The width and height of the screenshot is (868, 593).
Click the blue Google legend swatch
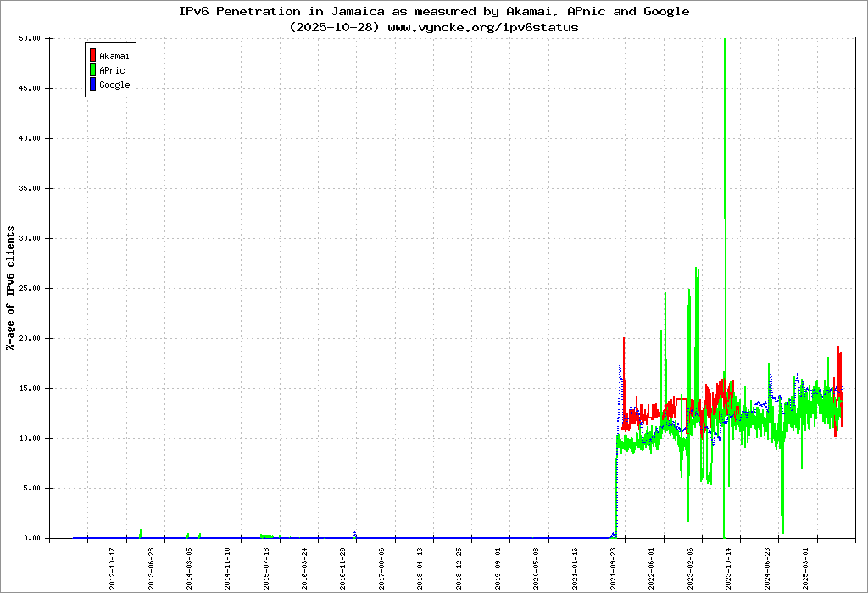tap(92, 85)
